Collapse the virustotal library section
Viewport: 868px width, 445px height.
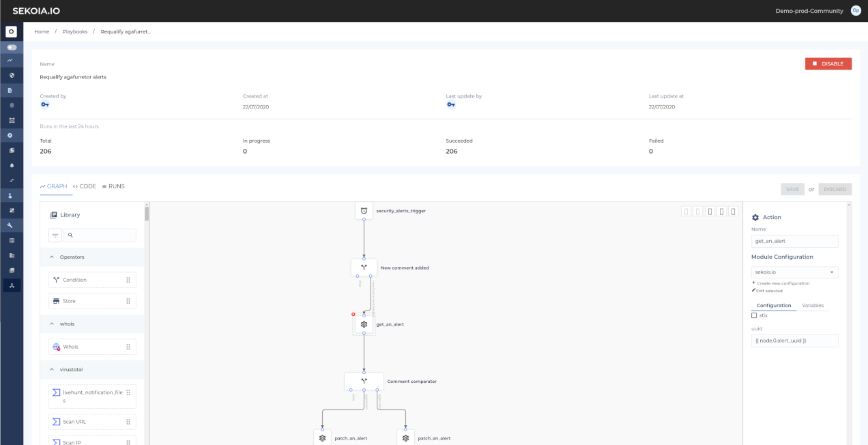click(53, 369)
